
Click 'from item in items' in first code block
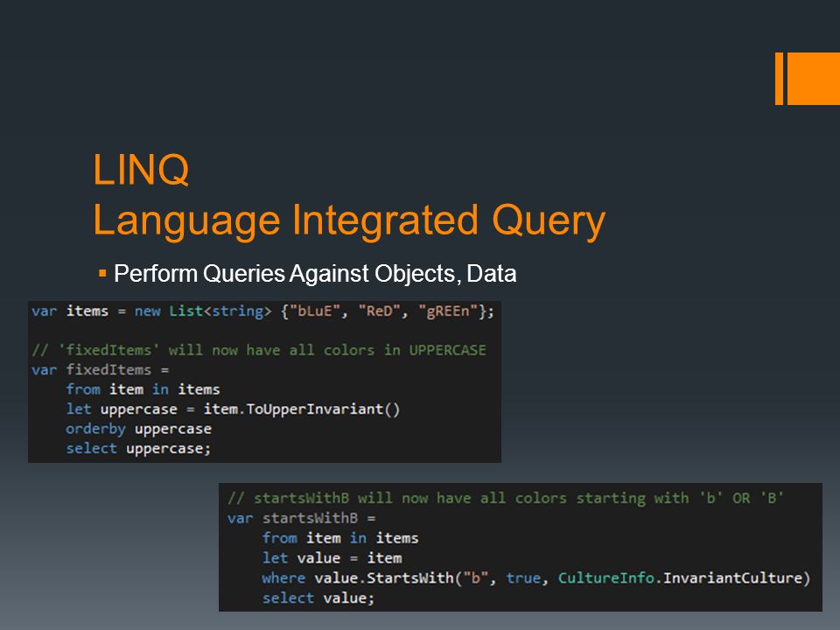(143, 389)
